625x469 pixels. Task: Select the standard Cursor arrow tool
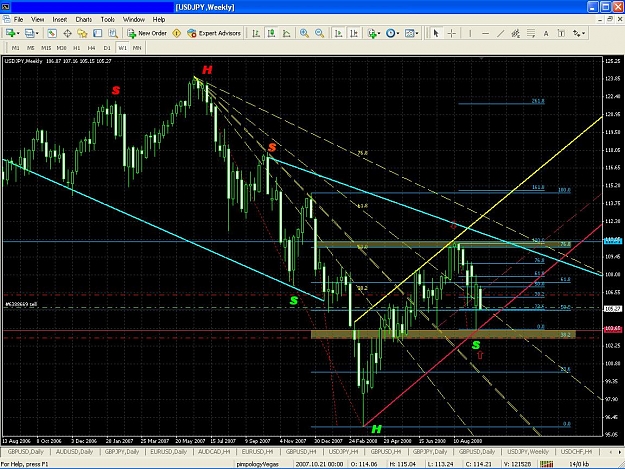pyautogui.click(x=436, y=33)
